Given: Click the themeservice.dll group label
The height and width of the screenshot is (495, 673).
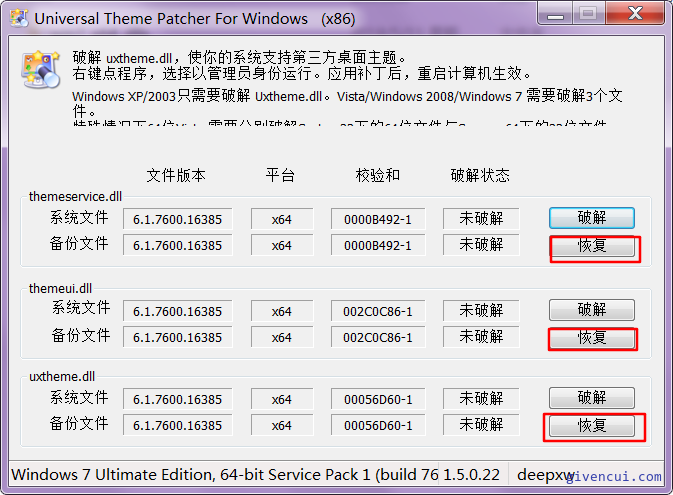Looking at the screenshot, I should pos(75,197).
